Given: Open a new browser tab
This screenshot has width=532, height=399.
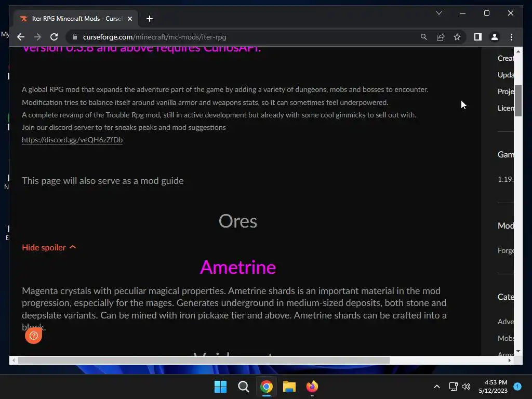Looking at the screenshot, I should [149, 19].
